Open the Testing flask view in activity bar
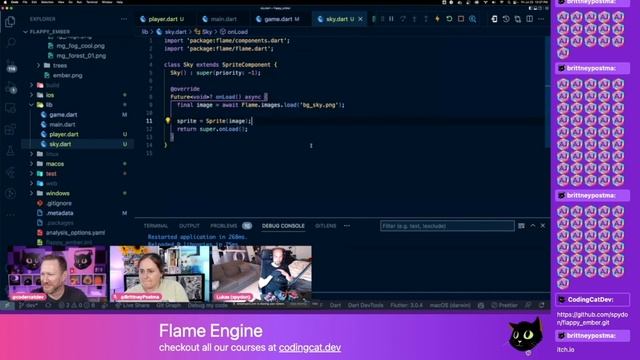The height and width of the screenshot is (360, 640). click(10, 151)
